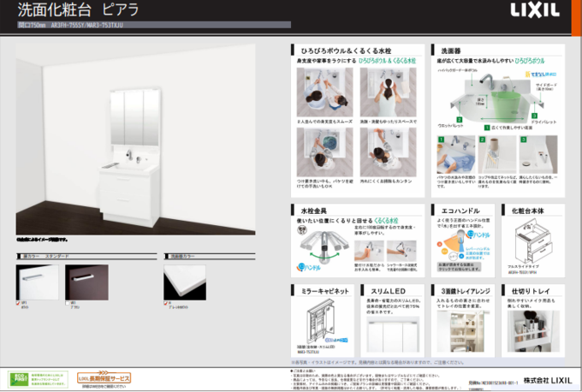The image size is (582, 392).
Task: Click the LIXIL logo in the header
Action: 535,11
